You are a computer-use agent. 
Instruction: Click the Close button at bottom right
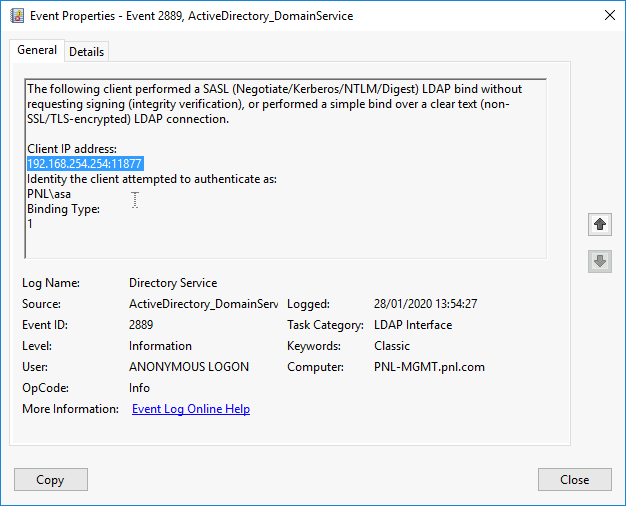pos(574,480)
